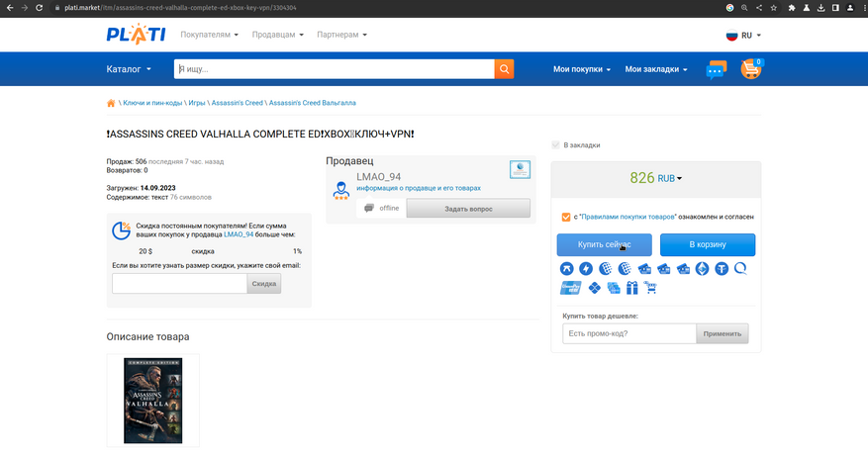The width and height of the screenshot is (868, 459).
Task: Apply promo code with 'Применить' button
Action: coord(722,333)
